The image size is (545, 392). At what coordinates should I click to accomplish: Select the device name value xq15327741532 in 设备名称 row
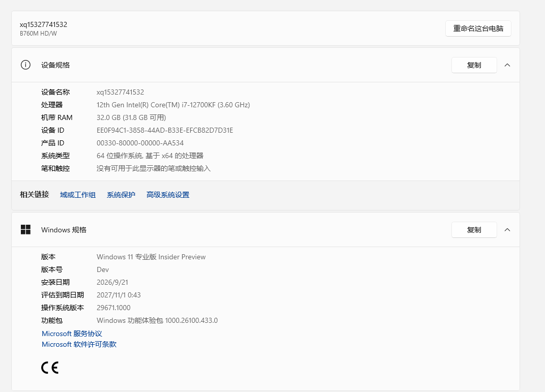click(120, 92)
